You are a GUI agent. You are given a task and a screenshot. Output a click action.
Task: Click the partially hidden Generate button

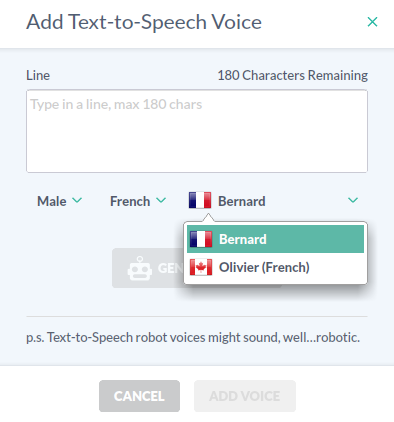(x=148, y=268)
